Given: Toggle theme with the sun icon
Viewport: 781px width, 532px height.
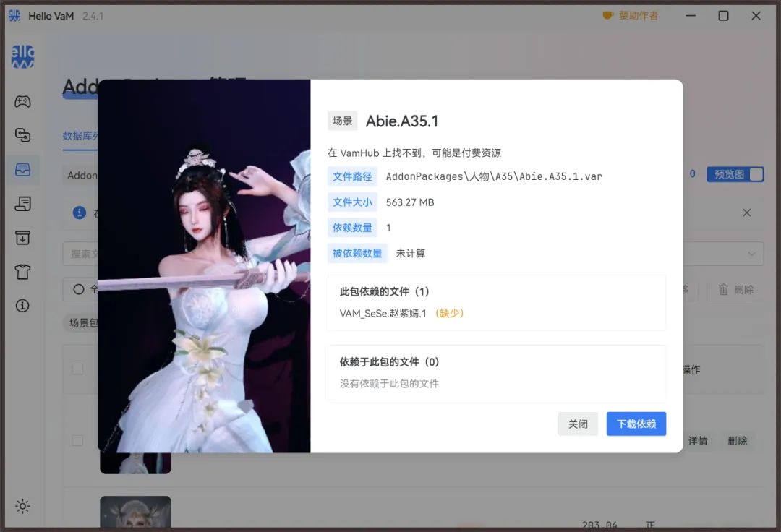Looking at the screenshot, I should click(22, 506).
